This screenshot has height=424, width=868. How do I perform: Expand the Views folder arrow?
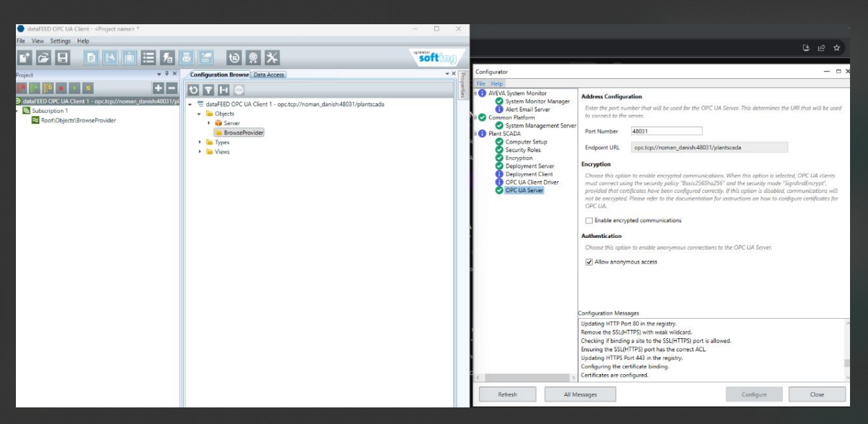pyautogui.click(x=201, y=152)
